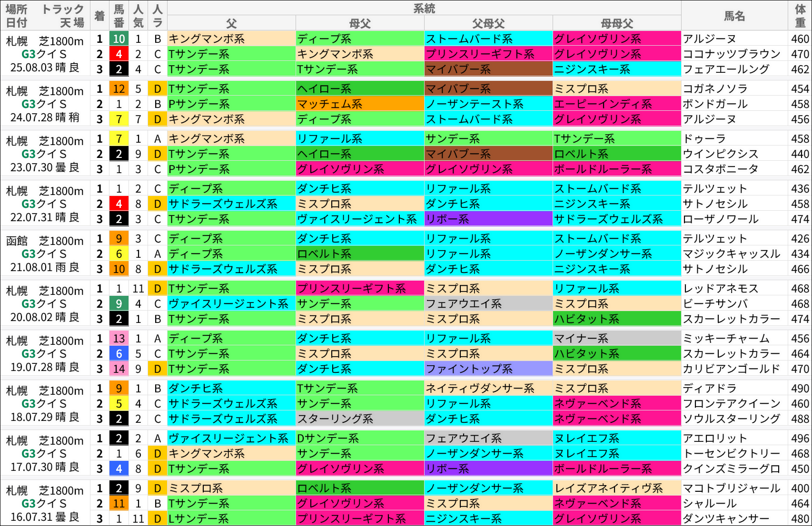Screen dimensions: 812x526
Task: Click horse name フロンテアクイーン
Action: click(x=732, y=404)
